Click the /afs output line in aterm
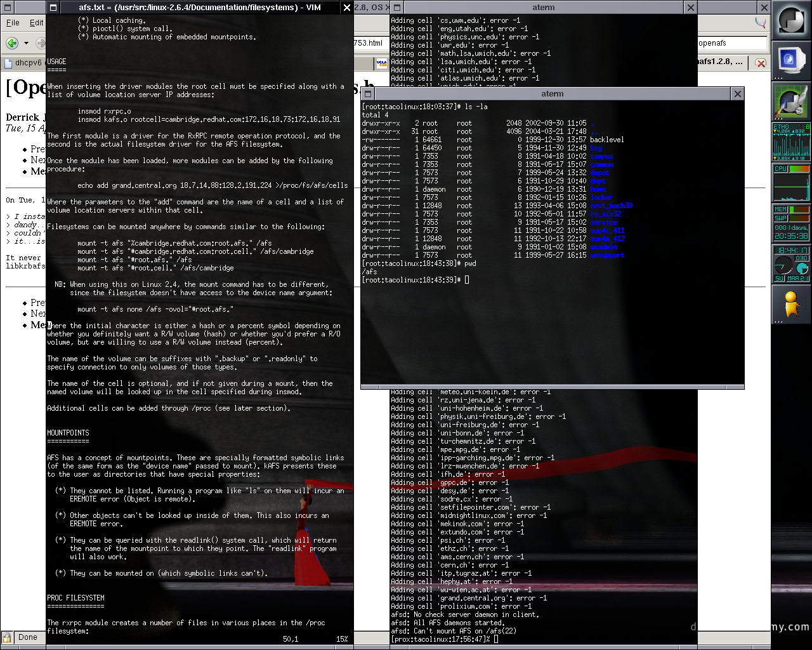Image resolution: width=812 pixels, height=650 pixels. tap(369, 272)
